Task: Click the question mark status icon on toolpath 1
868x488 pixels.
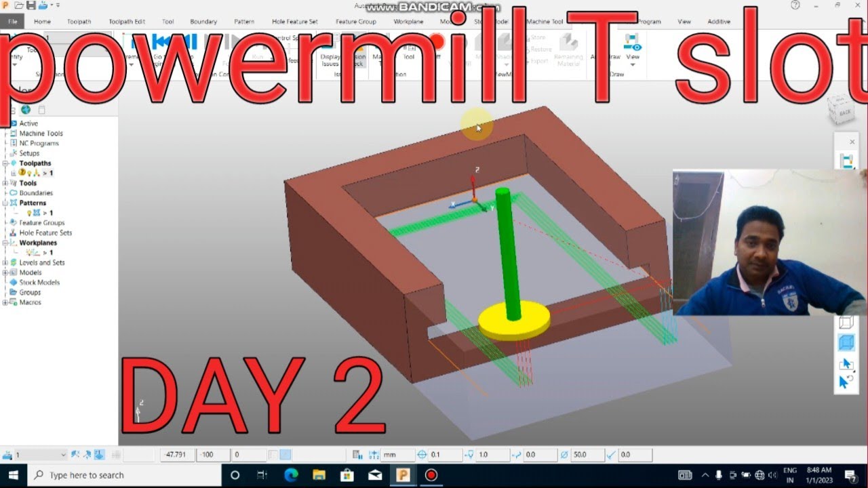Action: click(x=22, y=173)
